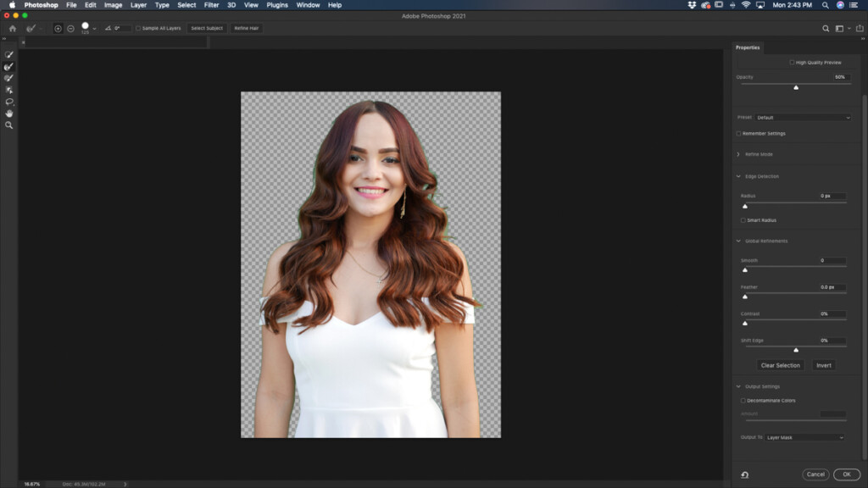
Task: Select the Brush tool in left toolbar
Action: [8, 78]
